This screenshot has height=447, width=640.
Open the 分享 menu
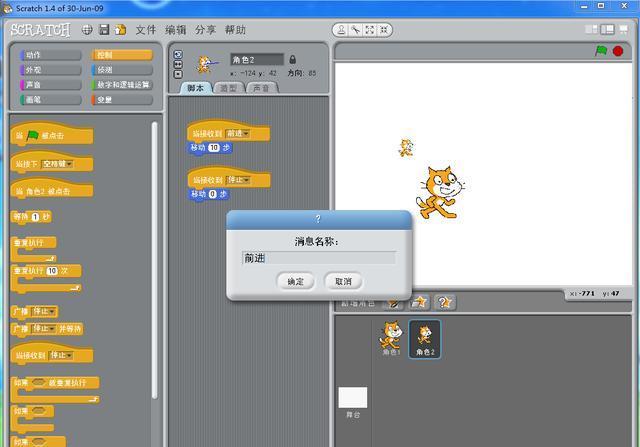pyautogui.click(x=205, y=30)
